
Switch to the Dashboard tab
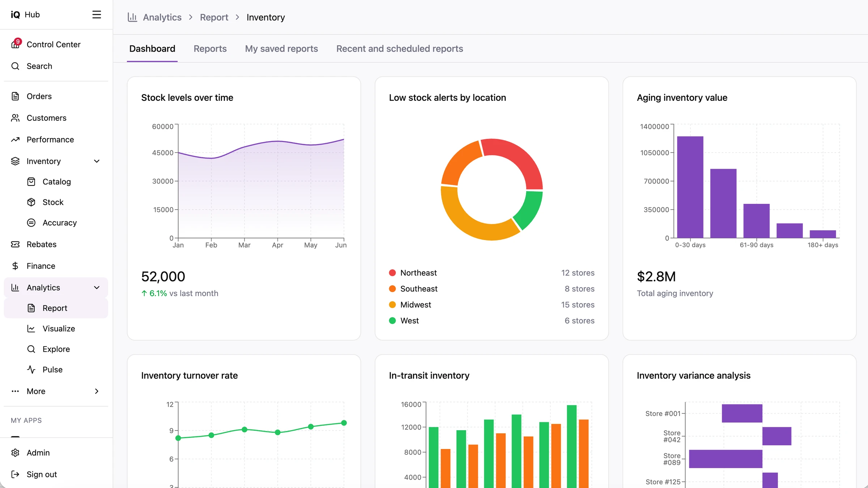click(x=152, y=49)
